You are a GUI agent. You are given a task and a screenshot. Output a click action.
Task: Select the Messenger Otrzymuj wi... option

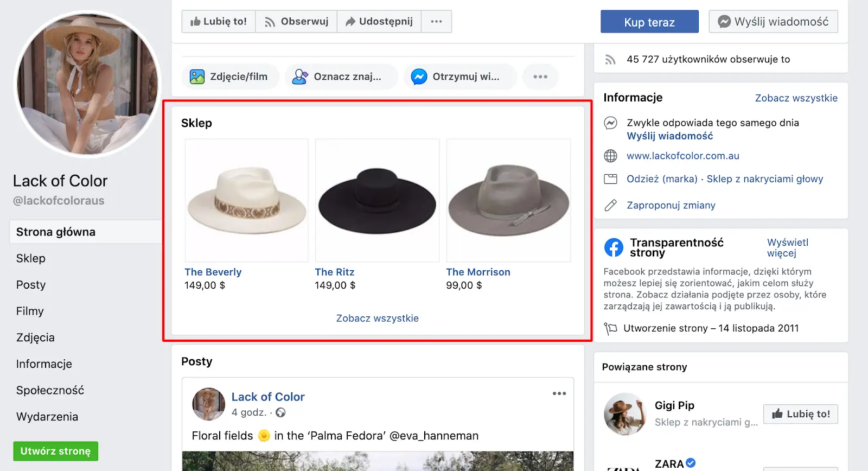pyautogui.click(x=459, y=77)
